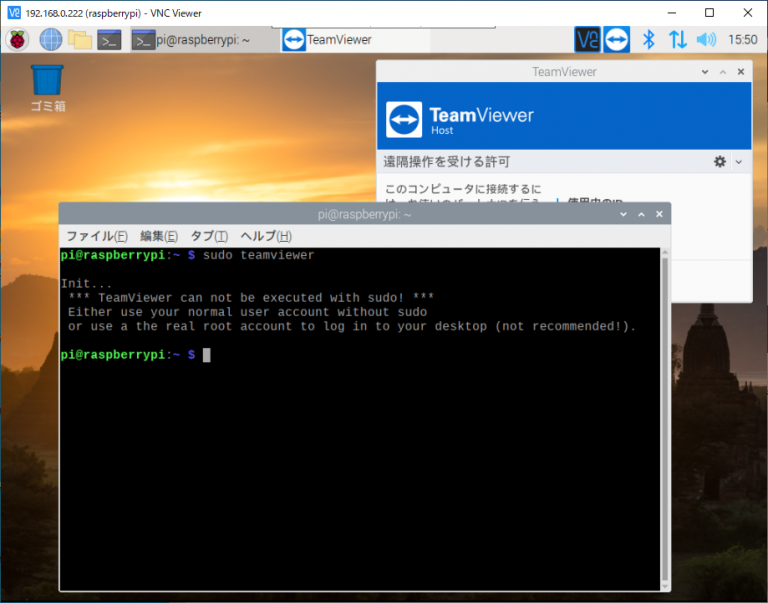Viewport: 768px width, 603px height.
Task: Launch terminal from panel launcher icon
Action: pyautogui.click(x=109, y=40)
